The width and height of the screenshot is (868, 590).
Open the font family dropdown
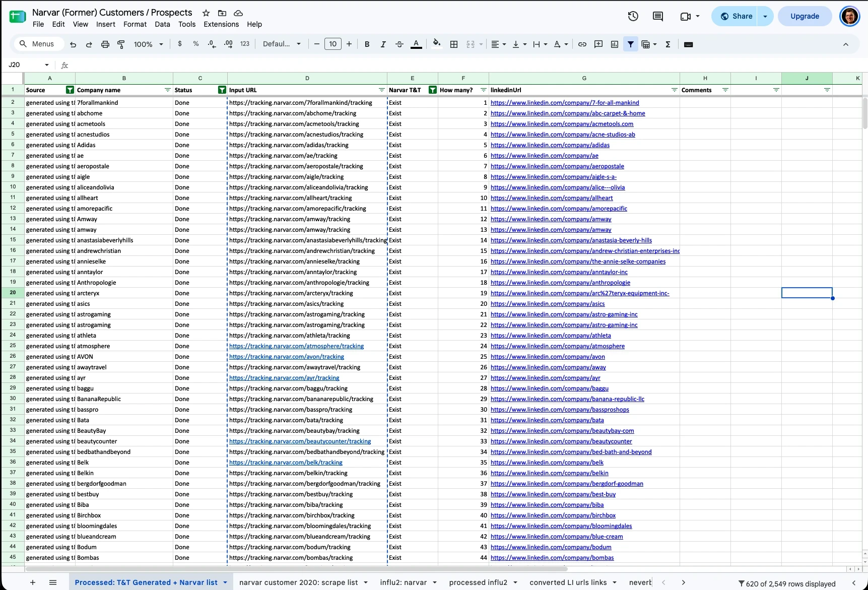coord(282,44)
